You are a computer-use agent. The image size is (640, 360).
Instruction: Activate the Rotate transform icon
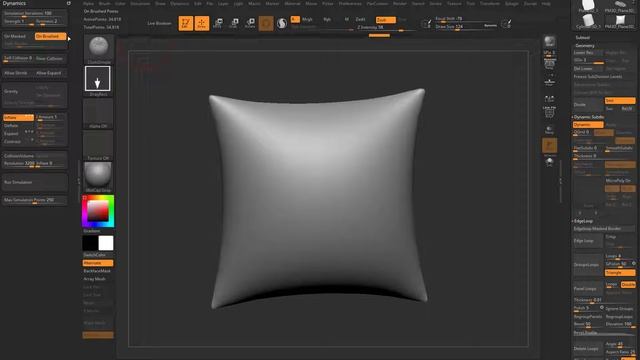click(x=250, y=23)
